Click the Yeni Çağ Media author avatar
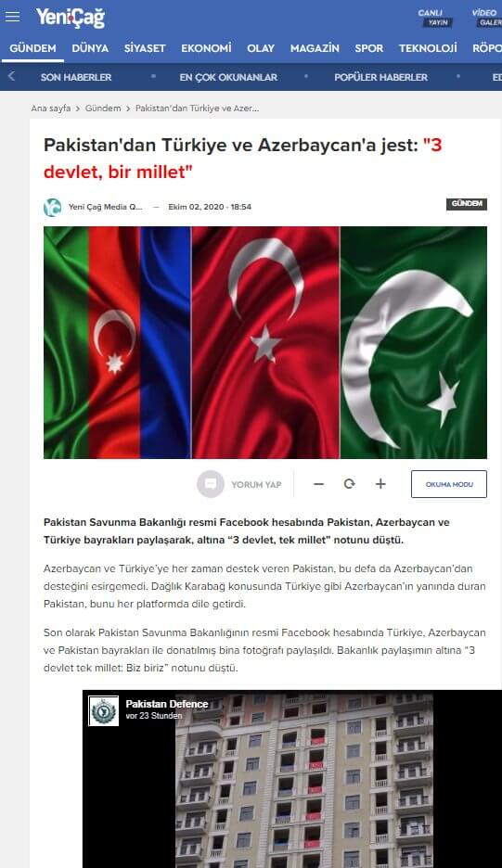Image resolution: width=502 pixels, height=868 pixels. (x=53, y=207)
